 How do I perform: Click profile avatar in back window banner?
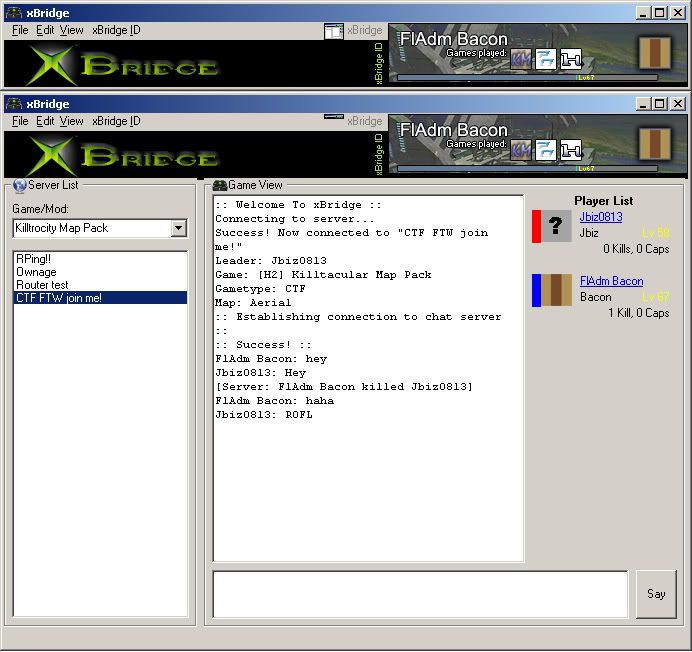tap(654, 53)
